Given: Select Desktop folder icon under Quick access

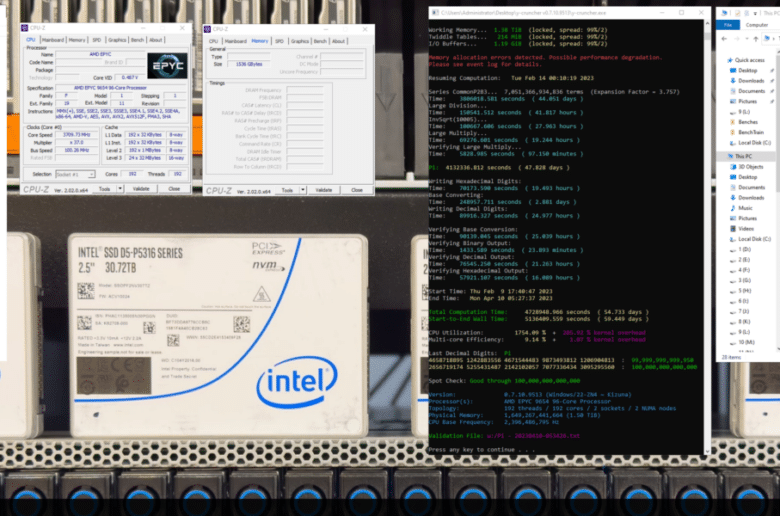Looking at the screenshot, I should (733, 71).
